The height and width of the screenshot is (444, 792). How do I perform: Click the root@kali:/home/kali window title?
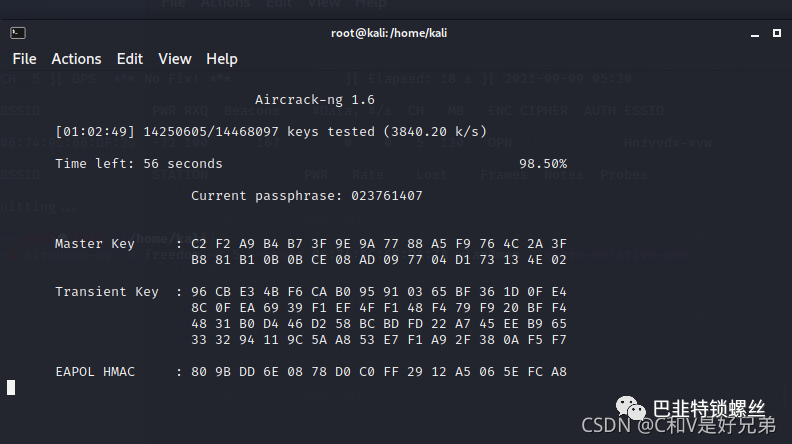pos(389,33)
